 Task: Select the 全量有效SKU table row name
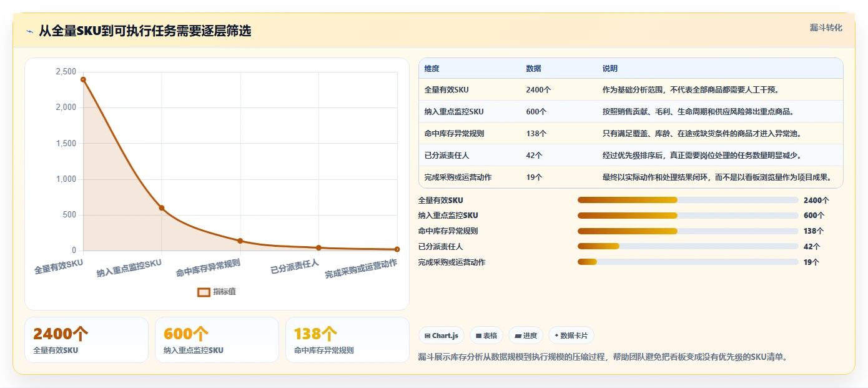coord(446,90)
